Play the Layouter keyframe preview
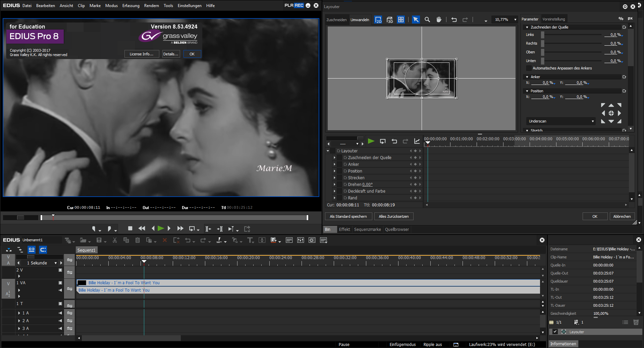 point(371,141)
